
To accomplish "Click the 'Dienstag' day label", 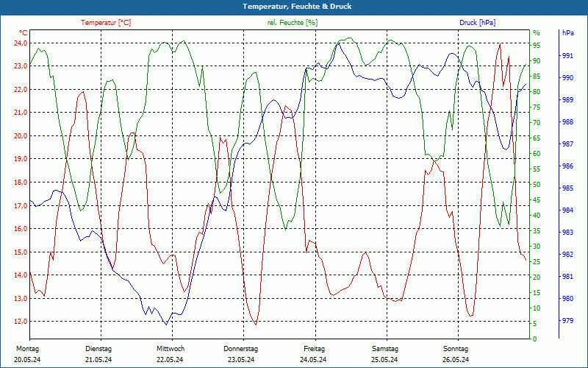I will (x=98, y=349).
